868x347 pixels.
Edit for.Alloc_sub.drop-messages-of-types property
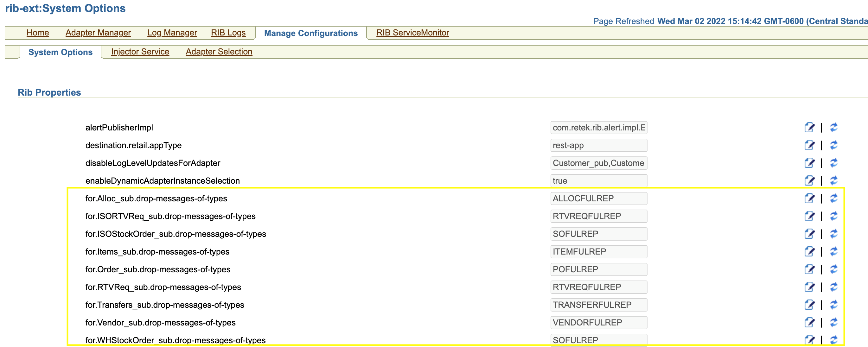click(x=809, y=199)
